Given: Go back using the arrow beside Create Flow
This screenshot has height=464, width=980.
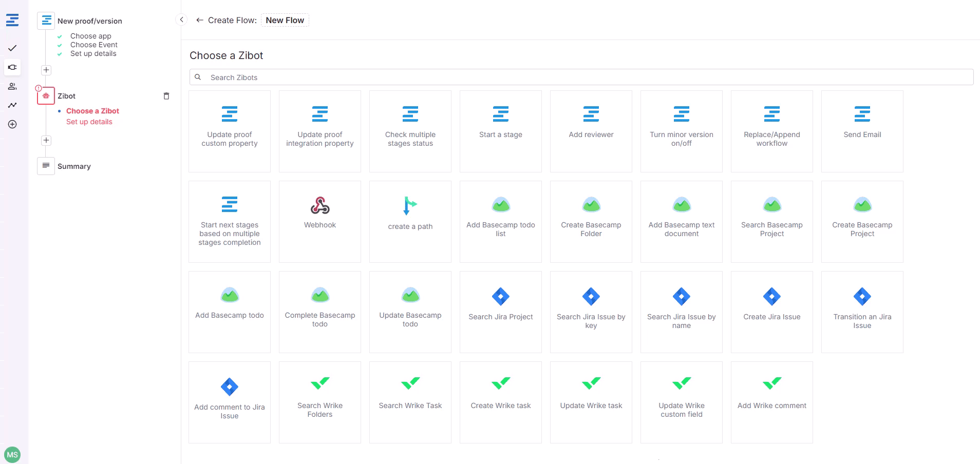Looking at the screenshot, I should pos(200,20).
